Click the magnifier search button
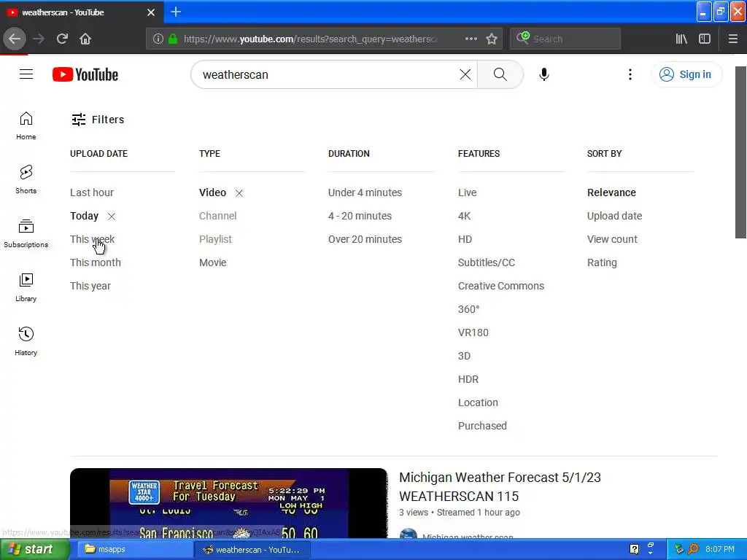Image resolution: width=747 pixels, height=560 pixels. [x=500, y=74]
